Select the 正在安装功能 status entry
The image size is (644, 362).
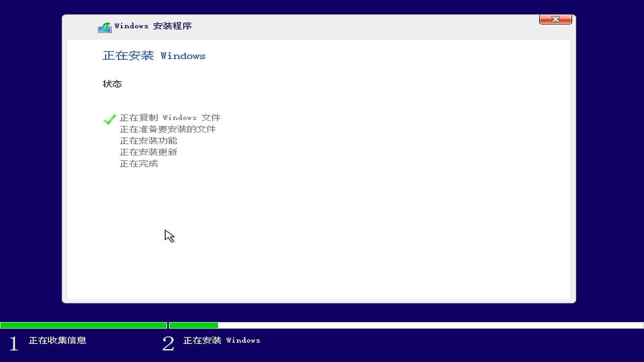point(149,141)
